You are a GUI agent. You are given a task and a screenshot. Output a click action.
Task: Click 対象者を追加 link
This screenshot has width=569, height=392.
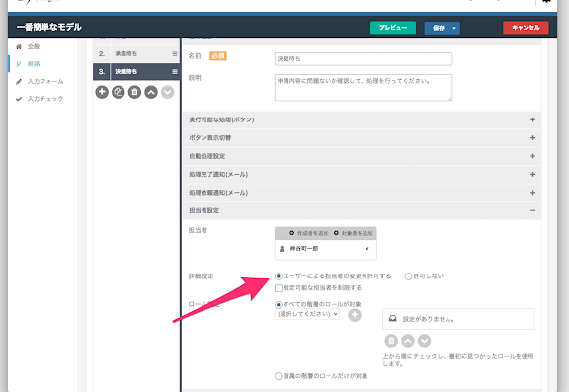click(353, 233)
